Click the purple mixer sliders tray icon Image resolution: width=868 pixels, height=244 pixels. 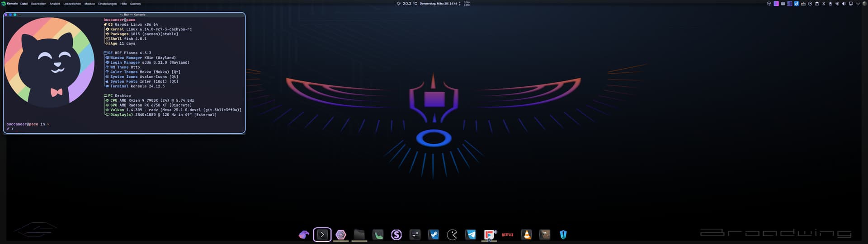click(790, 4)
